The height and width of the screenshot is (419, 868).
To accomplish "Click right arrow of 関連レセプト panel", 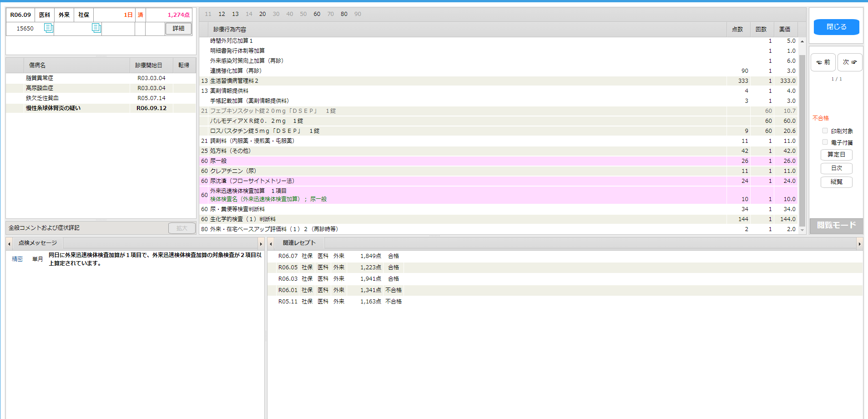I will click(x=859, y=244).
